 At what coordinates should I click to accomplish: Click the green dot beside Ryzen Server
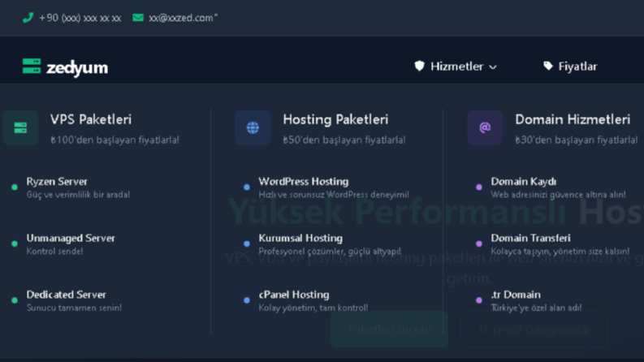(15, 187)
